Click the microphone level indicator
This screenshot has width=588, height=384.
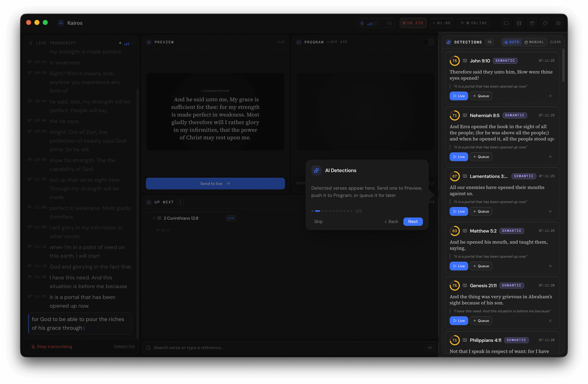click(376, 23)
